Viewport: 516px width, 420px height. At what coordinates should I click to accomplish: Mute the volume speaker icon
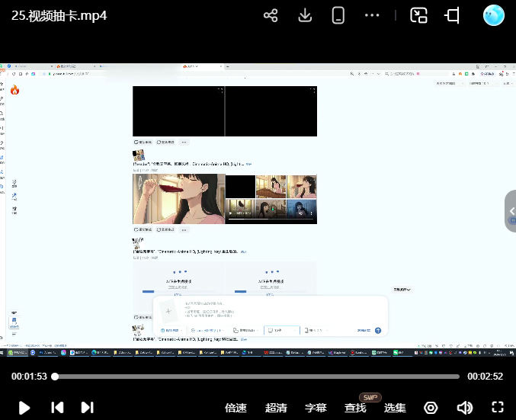tap(464, 408)
